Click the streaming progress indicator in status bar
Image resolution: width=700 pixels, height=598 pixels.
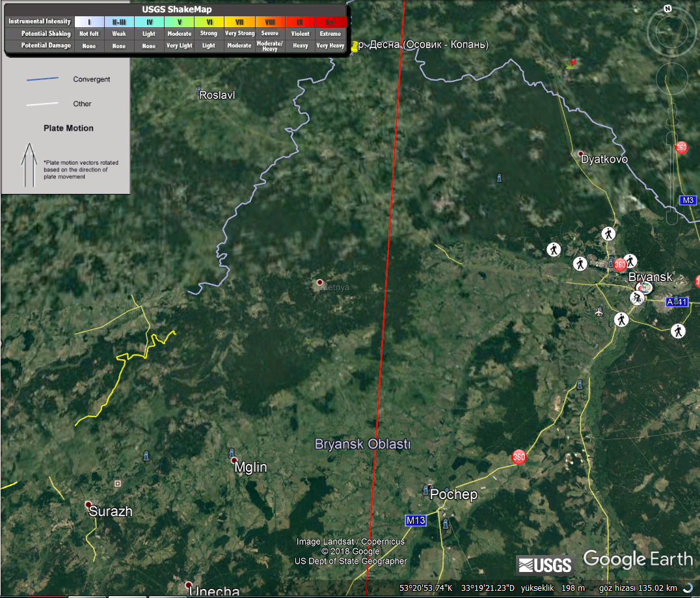tap(688, 588)
